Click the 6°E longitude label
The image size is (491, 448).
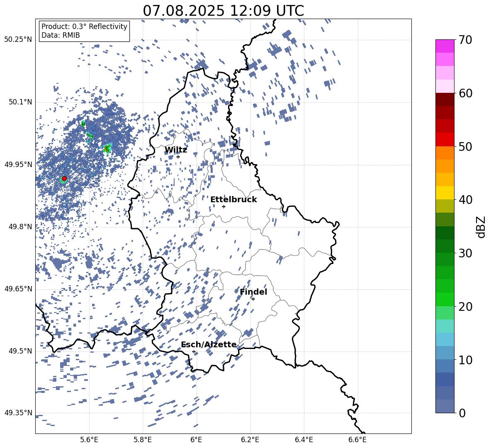(x=196, y=440)
